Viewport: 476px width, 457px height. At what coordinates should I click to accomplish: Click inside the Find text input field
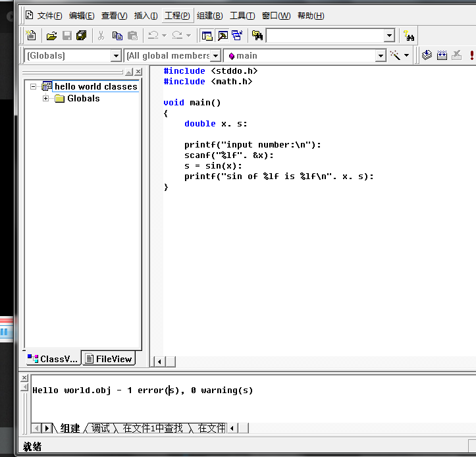pos(325,36)
